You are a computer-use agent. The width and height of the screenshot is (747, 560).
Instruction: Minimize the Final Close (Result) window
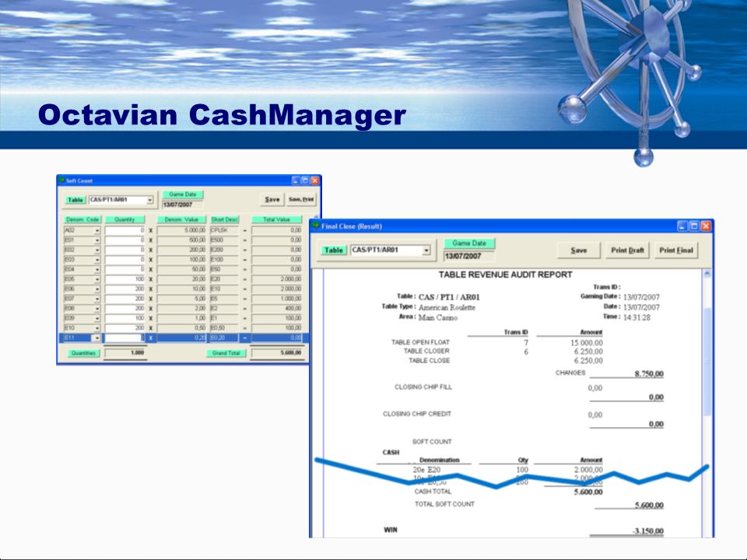click(x=682, y=226)
